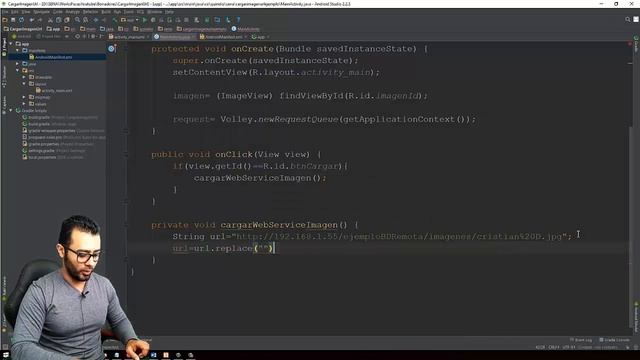Collapse the manifests folder node
This screenshot has height=360, width=640.
click(18, 50)
